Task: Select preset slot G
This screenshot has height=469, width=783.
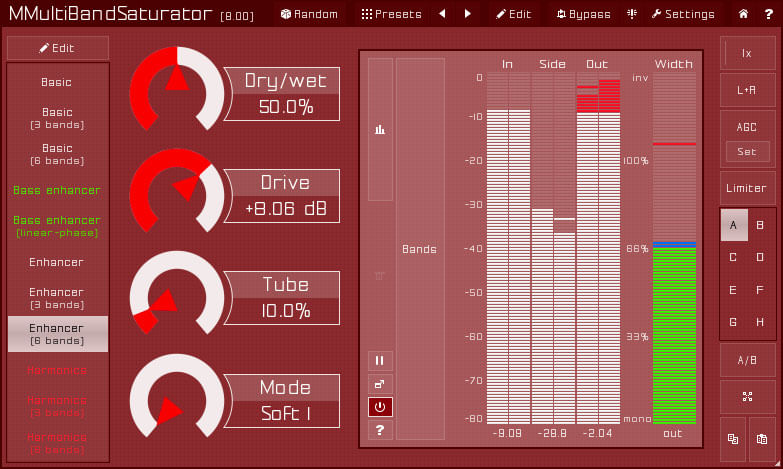Action: 734,322
